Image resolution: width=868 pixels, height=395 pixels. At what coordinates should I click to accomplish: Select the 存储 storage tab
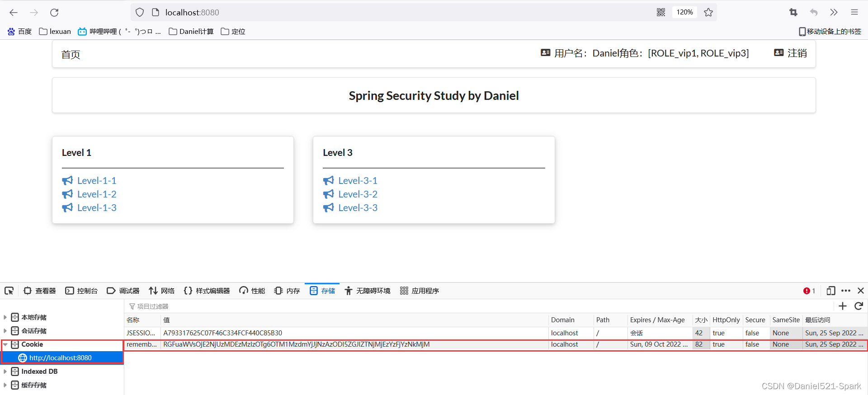coord(322,291)
